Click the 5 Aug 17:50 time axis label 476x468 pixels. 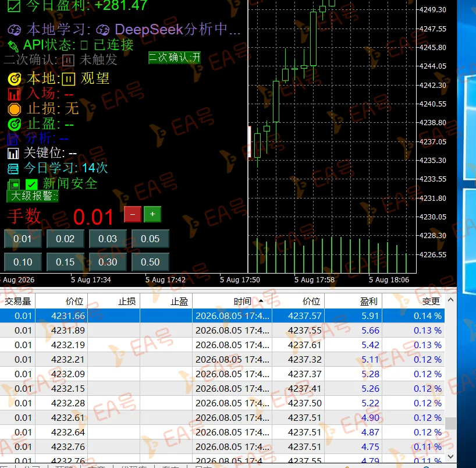pos(240,280)
